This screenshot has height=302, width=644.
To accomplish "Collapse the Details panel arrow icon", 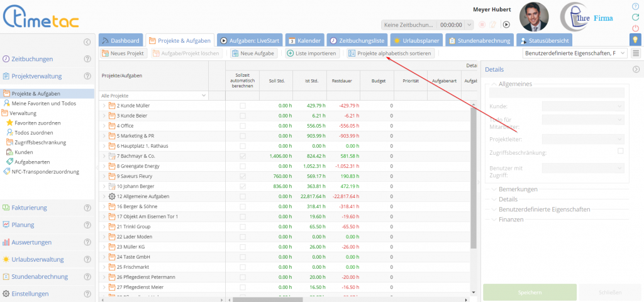I will (636, 69).
